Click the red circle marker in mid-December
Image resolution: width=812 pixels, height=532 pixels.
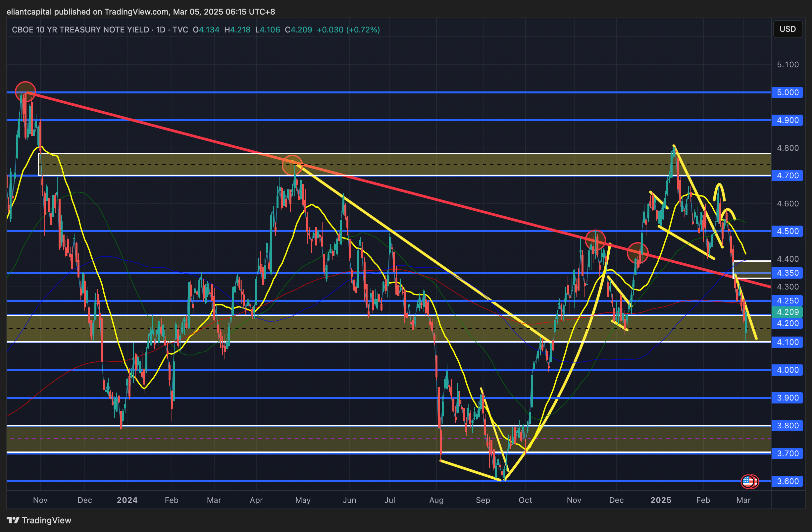tap(637, 253)
